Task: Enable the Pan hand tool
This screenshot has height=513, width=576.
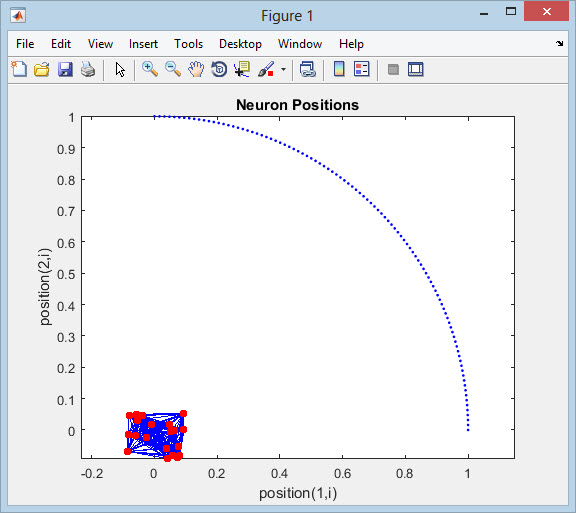Action: pyautogui.click(x=196, y=69)
